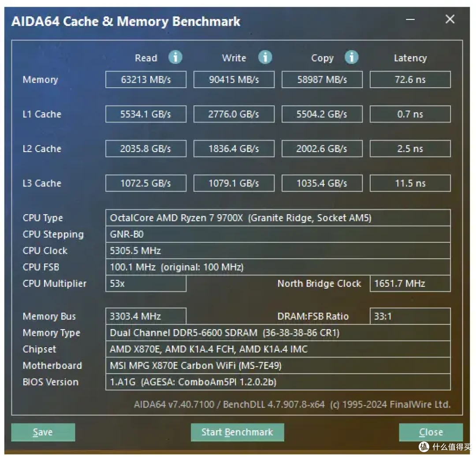This screenshot has height=457, width=476.
Task: Close the window with the X icon
Action: [x=450, y=19]
